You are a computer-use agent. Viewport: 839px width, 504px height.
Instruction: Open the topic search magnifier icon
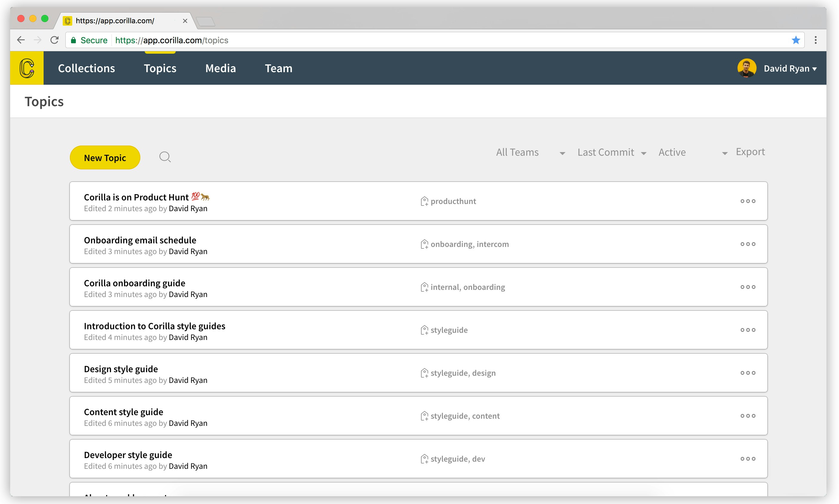[x=165, y=157]
